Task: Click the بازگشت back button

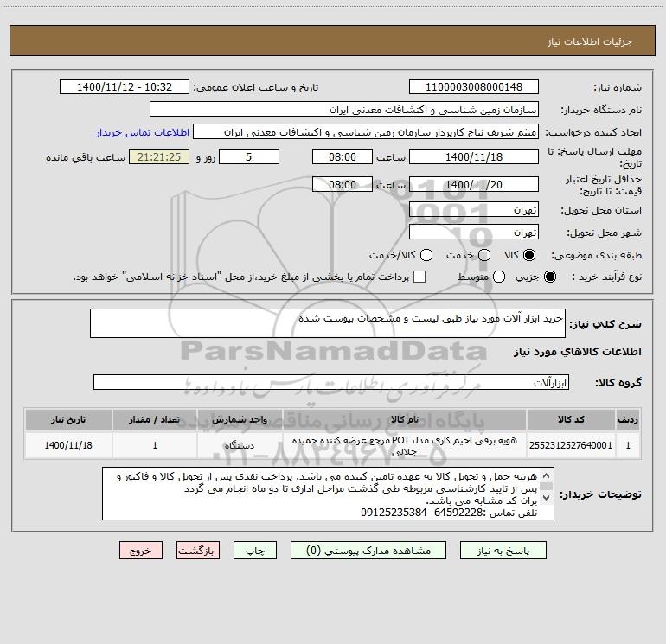Action: [198, 551]
